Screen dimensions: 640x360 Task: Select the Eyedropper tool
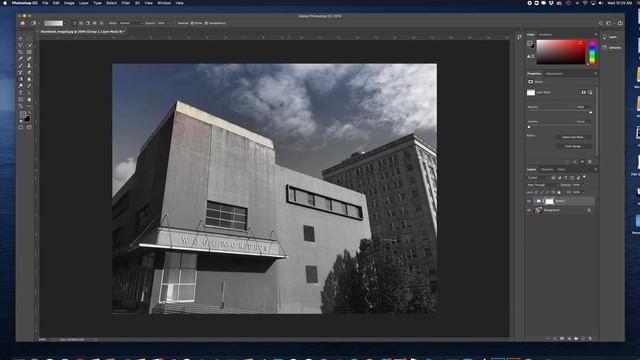(x=20, y=59)
